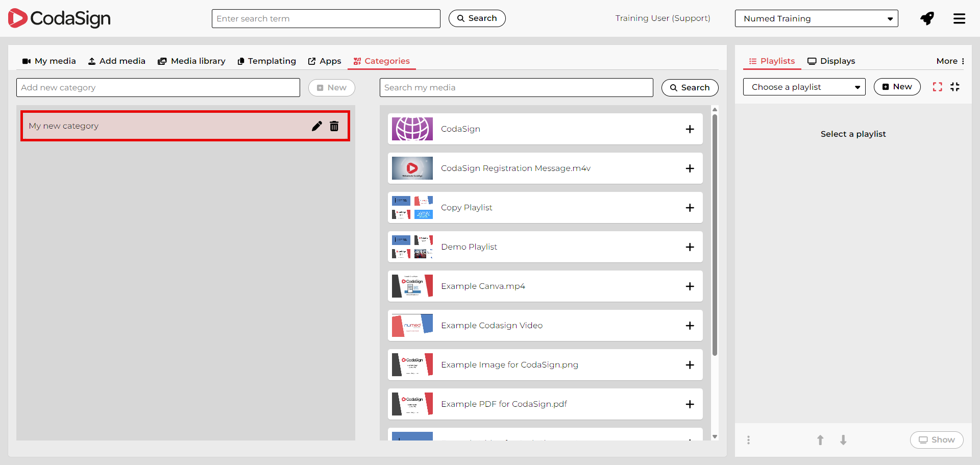Go to the Templating tab

click(x=266, y=61)
